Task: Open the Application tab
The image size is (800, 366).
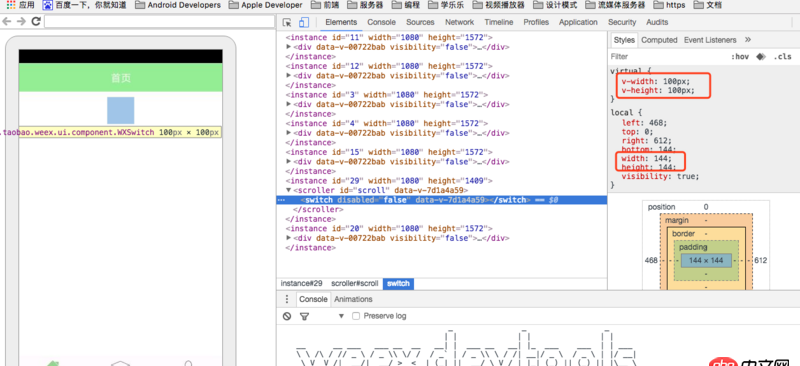Action: click(x=578, y=22)
